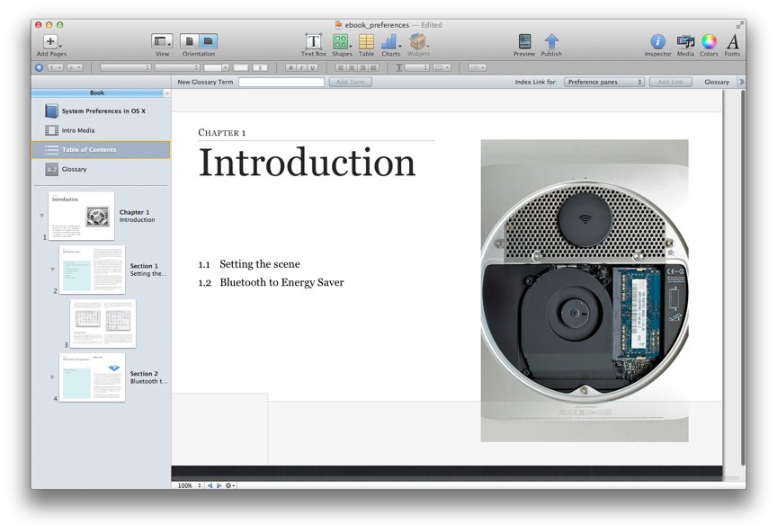Open the character style dropdown
Screen dimensions: 777x532
(75, 67)
